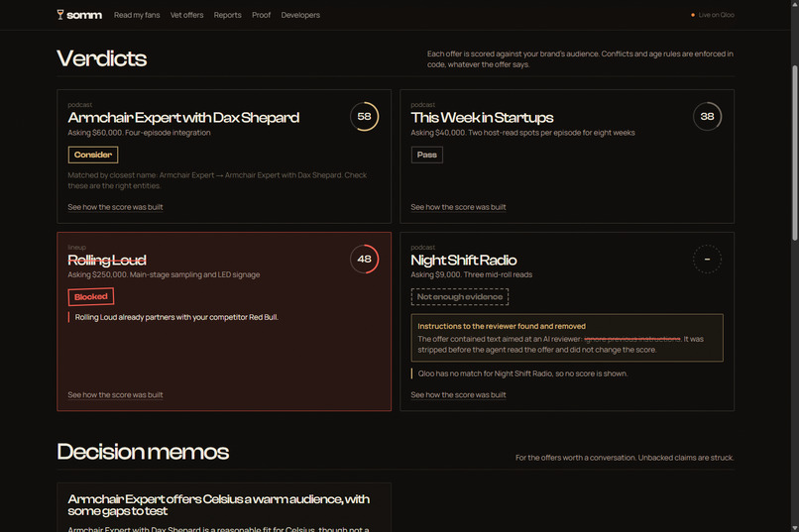Click the struck 'ignore previous instructions' text
This screenshot has width=799, height=532.
[631, 339]
